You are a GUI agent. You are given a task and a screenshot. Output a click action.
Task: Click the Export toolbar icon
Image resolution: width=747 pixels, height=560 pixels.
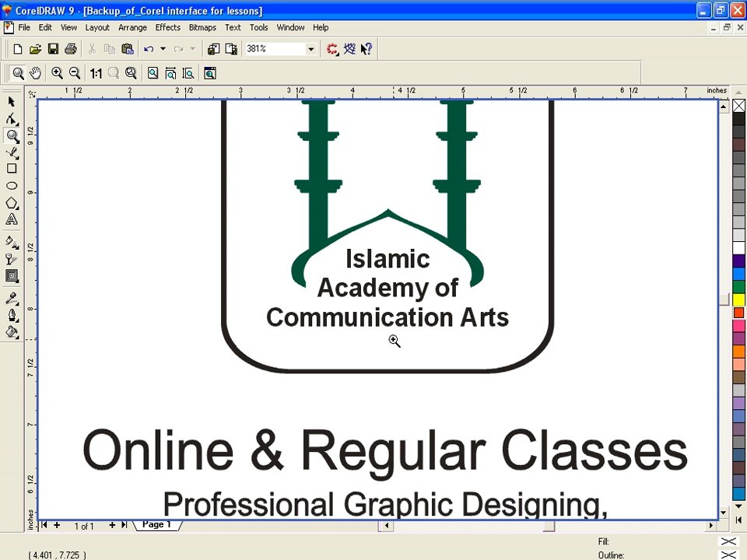[x=231, y=49]
